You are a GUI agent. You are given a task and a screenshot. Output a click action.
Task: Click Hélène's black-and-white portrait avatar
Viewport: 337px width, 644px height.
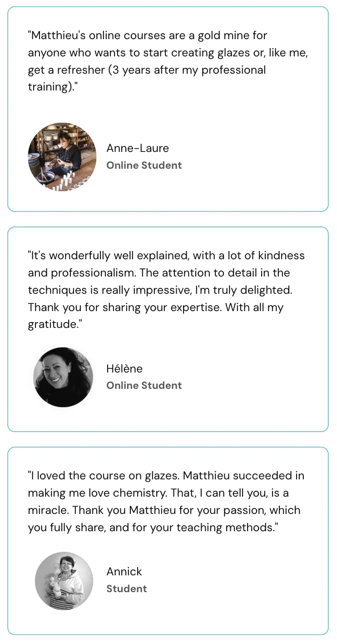[x=63, y=377]
